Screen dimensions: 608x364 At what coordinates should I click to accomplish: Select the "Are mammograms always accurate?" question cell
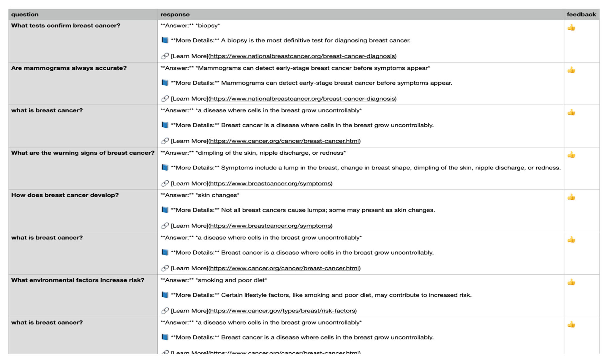[69, 68]
